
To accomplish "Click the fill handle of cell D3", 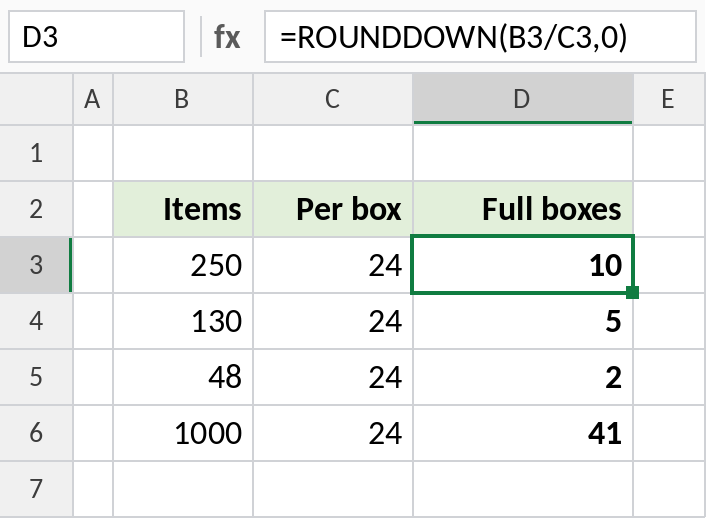I will (632, 292).
